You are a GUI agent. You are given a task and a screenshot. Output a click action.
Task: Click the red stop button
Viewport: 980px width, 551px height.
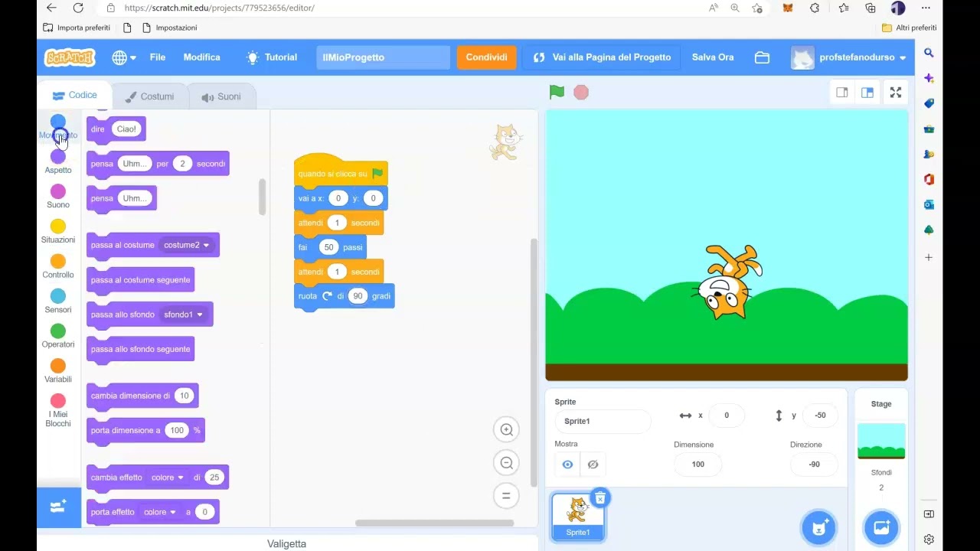click(581, 92)
